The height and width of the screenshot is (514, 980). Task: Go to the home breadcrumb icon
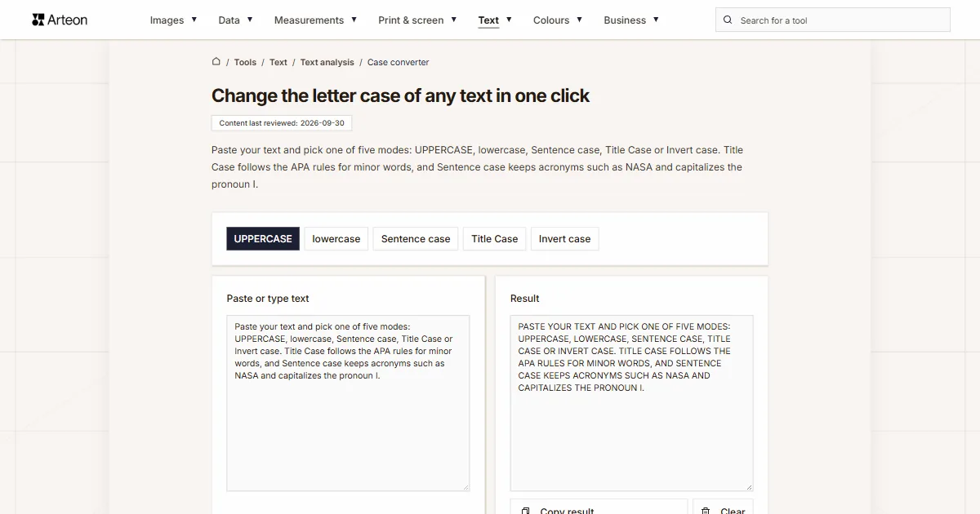(x=216, y=61)
